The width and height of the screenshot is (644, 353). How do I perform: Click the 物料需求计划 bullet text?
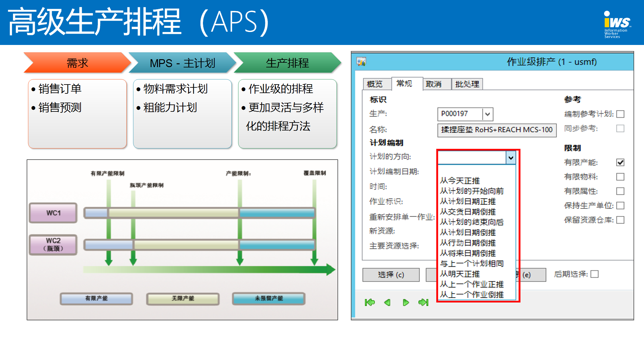tap(175, 89)
